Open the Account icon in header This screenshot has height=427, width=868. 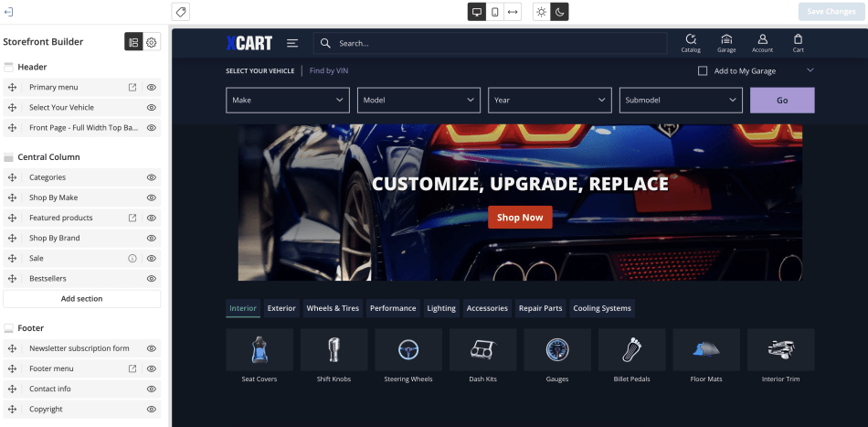[x=762, y=43]
